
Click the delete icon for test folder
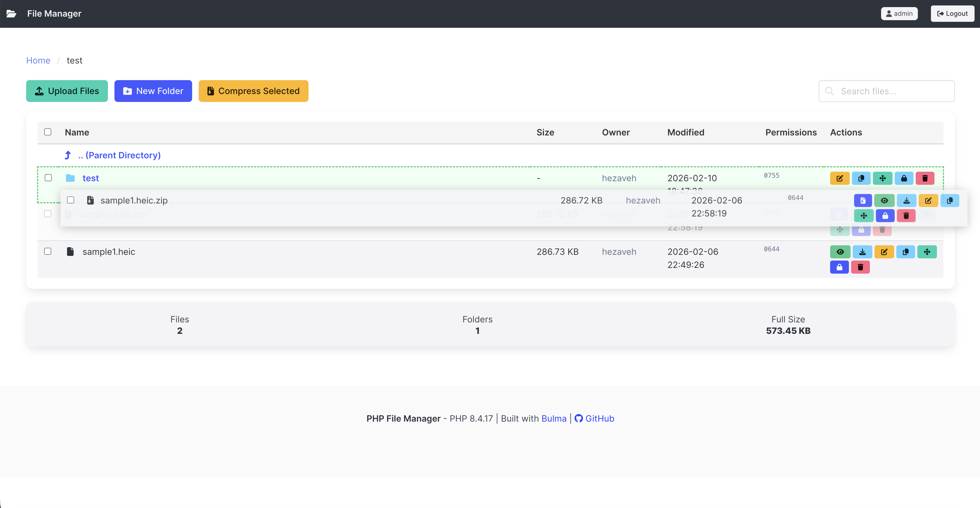924,178
